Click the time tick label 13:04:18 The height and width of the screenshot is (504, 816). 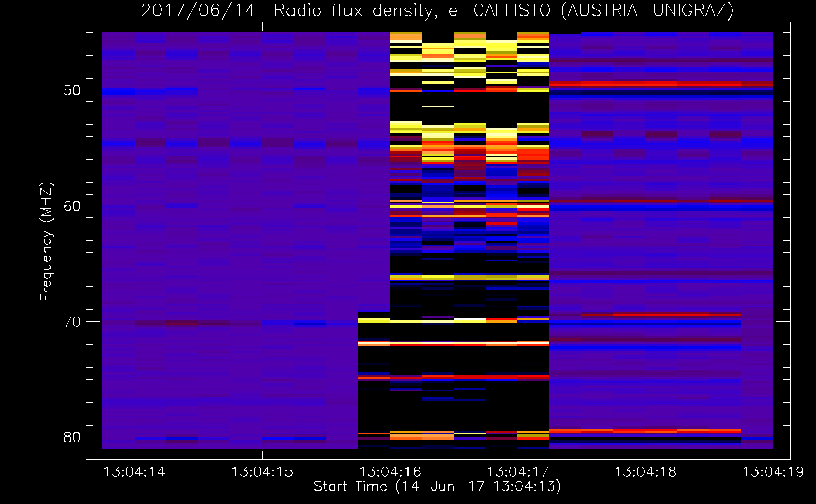tap(645, 472)
